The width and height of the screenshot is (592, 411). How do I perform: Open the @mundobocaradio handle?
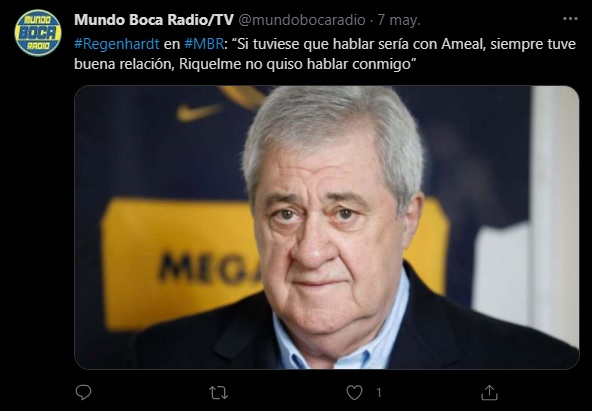302,20
